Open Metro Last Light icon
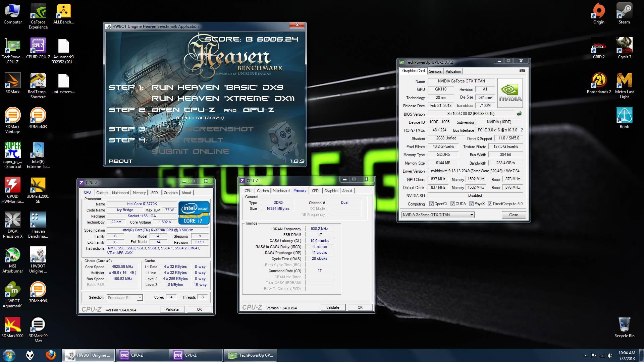This screenshot has width=644, height=362. (624, 86)
